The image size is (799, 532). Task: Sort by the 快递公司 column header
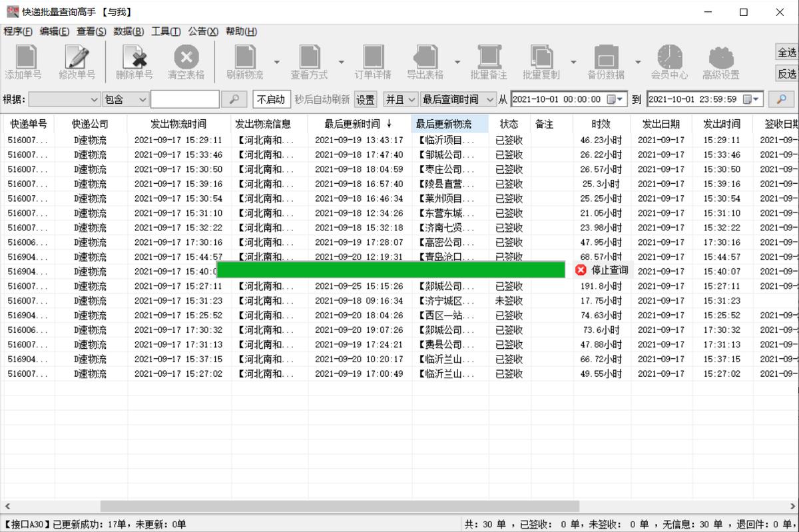[91, 124]
